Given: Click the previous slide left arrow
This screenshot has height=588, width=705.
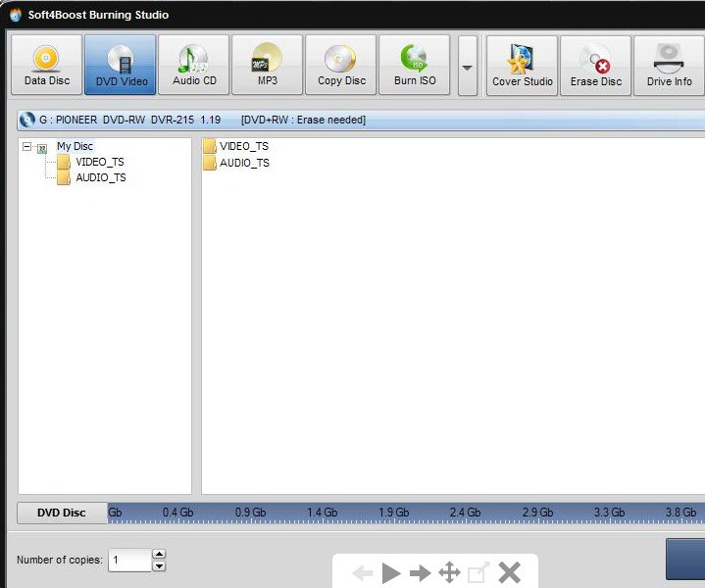Looking at the screenshot, I should pyautogui.click(x=363, y=573).
